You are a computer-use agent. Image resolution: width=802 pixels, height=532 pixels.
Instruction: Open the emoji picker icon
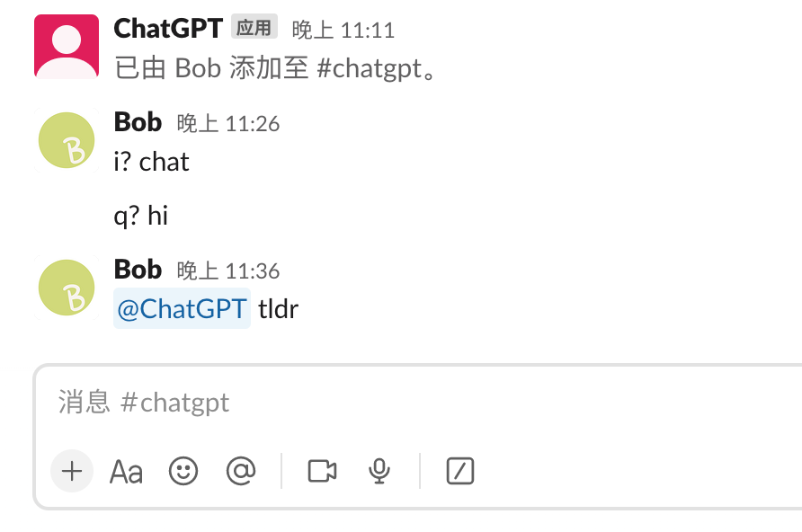183,471
